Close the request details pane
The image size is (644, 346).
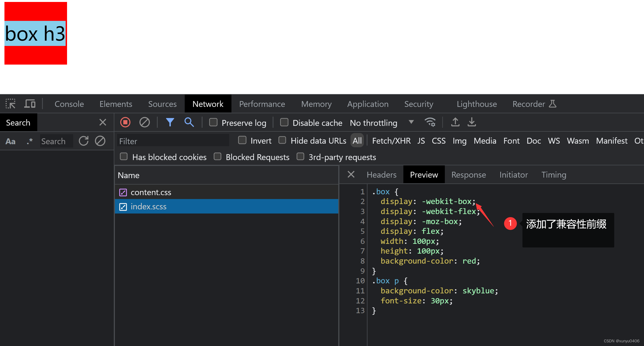[x=351, y=175]
